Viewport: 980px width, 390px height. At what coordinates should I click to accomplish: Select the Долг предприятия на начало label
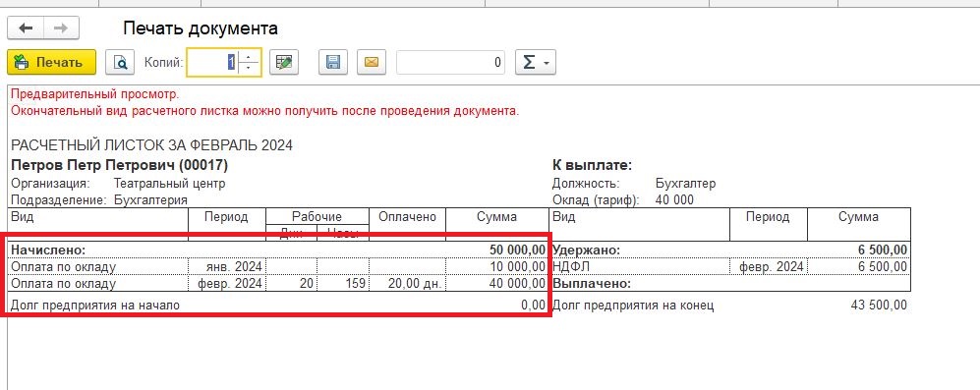click(95, 306)
